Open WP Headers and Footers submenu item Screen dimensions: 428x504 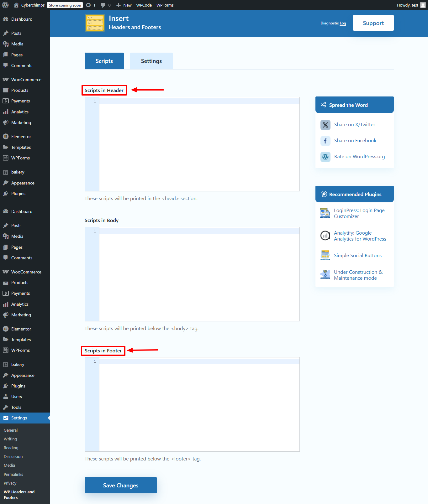(19, 495)
